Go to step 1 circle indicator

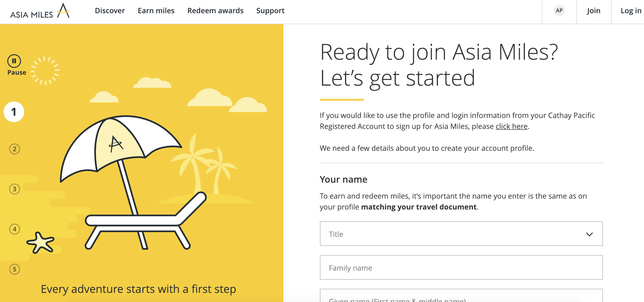[14, 112]
